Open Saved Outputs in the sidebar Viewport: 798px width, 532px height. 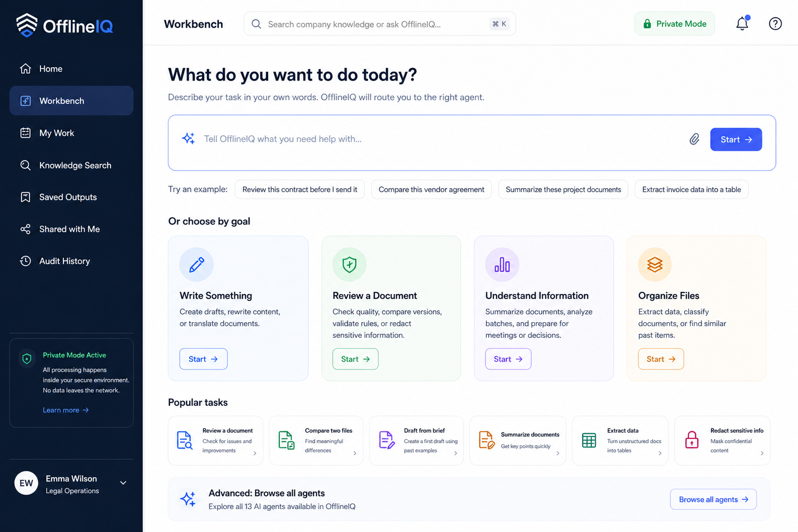71,197
